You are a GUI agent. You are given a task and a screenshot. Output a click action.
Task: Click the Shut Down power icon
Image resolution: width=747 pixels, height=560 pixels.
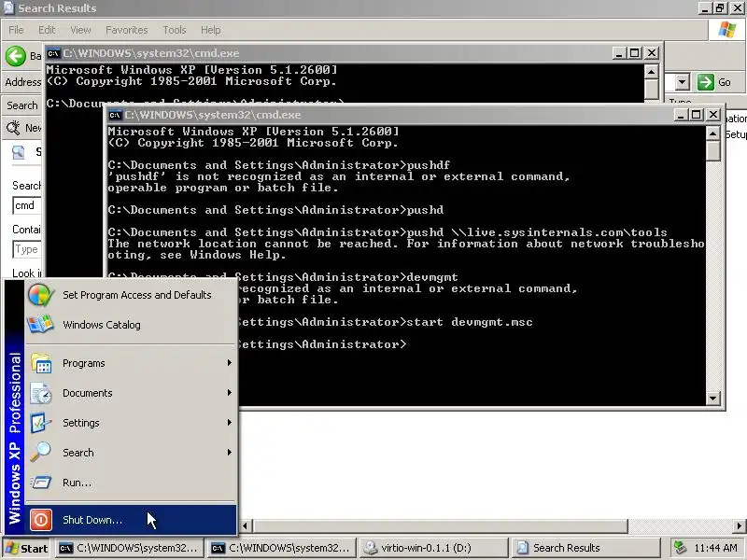(40, 520)
